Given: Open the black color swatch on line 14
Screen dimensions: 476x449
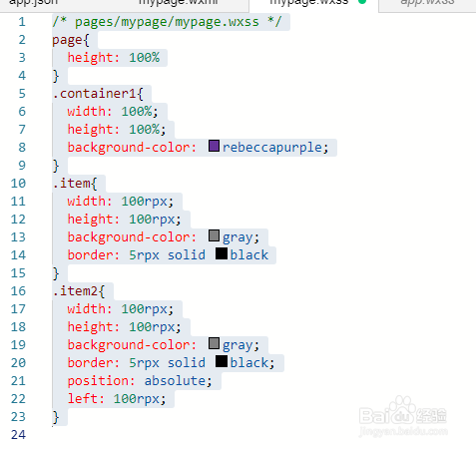Looking at the screenshot, I should pos(222,253).
